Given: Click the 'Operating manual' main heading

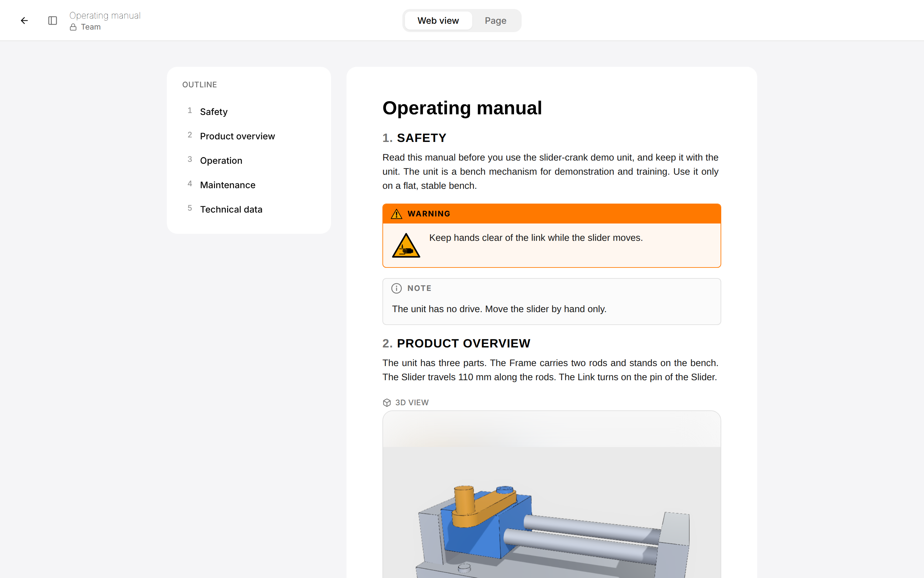Looking at the screenshot, I should tap(462, 108).
